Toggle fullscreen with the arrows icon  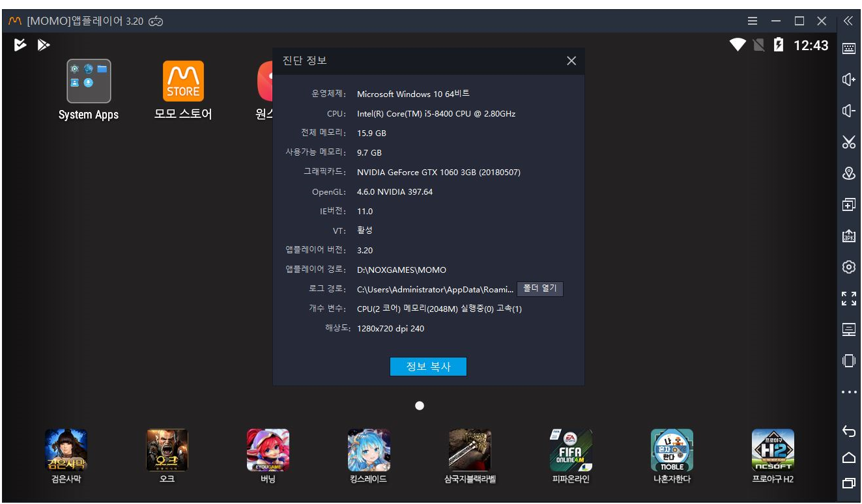click(848, 298)
